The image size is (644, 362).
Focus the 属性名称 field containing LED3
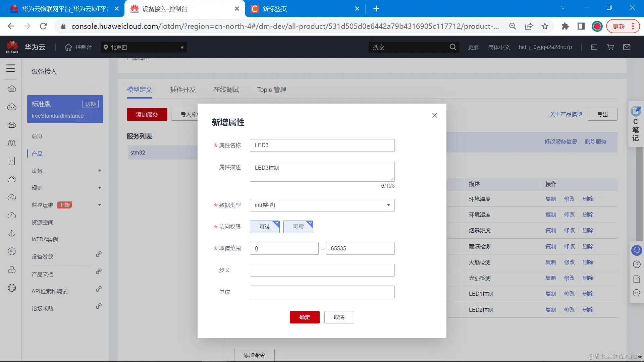coord(322,145)
